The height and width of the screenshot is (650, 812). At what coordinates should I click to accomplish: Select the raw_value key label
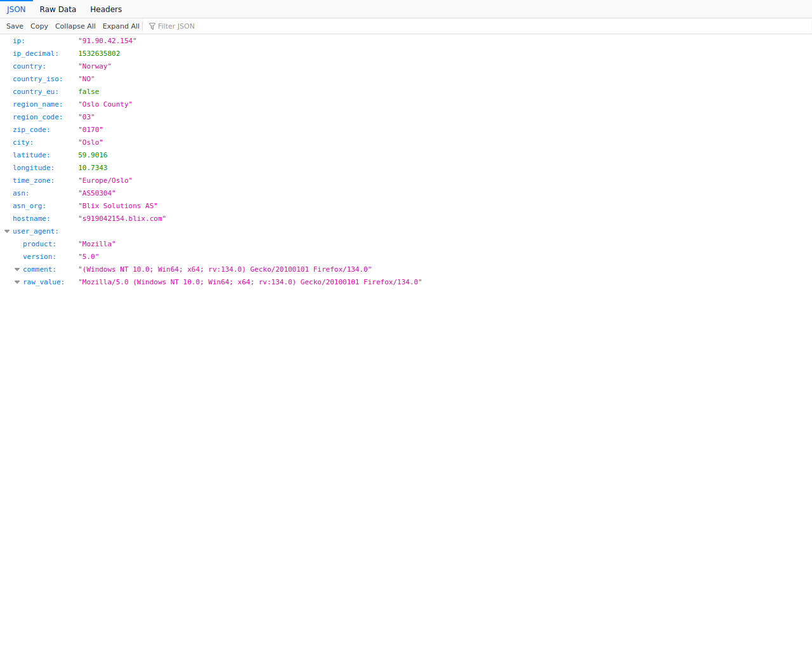click(x=44, y=282)
